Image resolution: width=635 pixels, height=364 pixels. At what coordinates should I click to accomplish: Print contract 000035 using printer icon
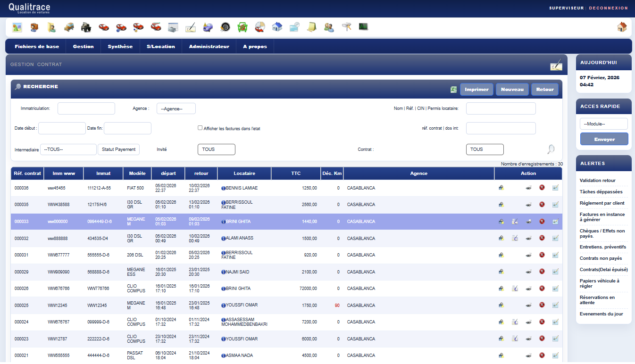point(529,205)
